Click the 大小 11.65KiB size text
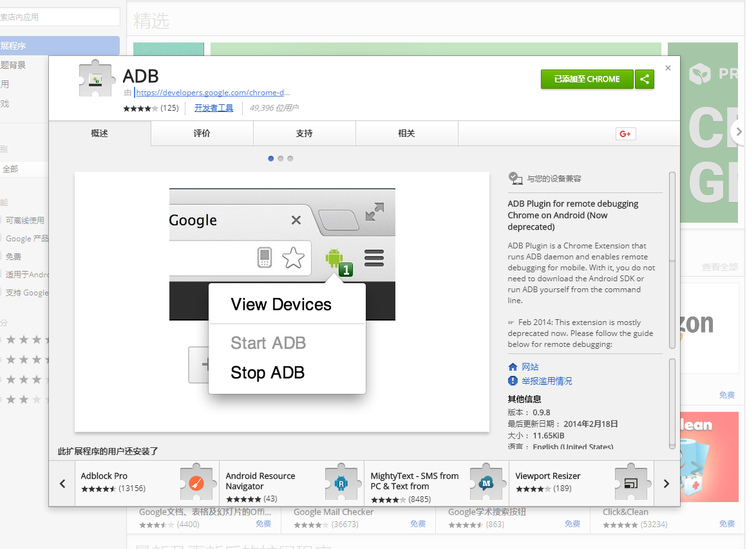Image resolution: width=756 pixels, height=549 pixels. pyautogui.click(x=536, y=436)
